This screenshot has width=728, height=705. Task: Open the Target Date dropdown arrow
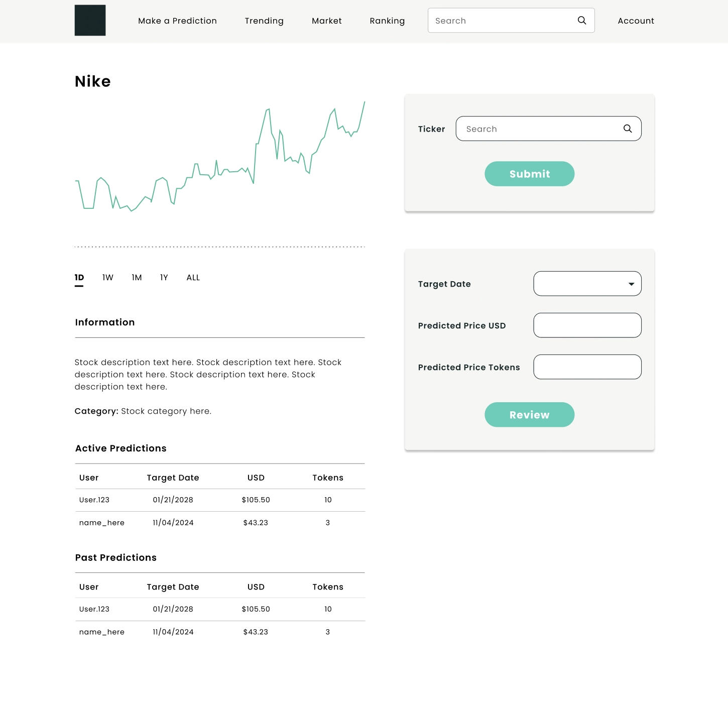point(631,284)
